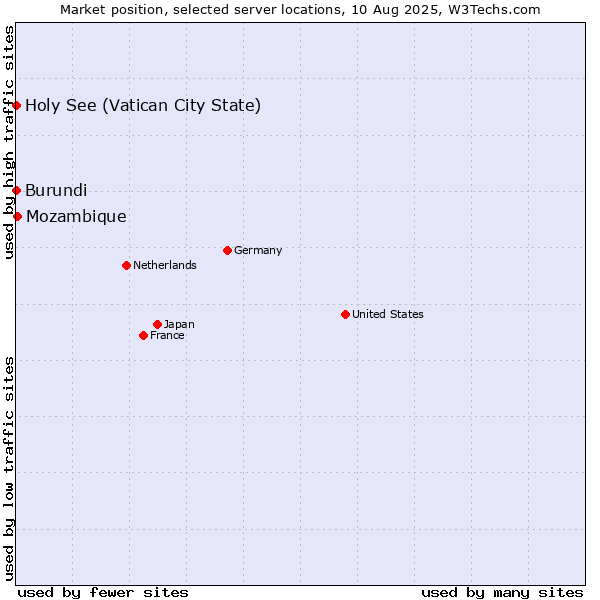The height and width of the screenshot is (600, 600).
Task: Click the 'used by high traffic sites' axis label
Action: coord(9,142)
